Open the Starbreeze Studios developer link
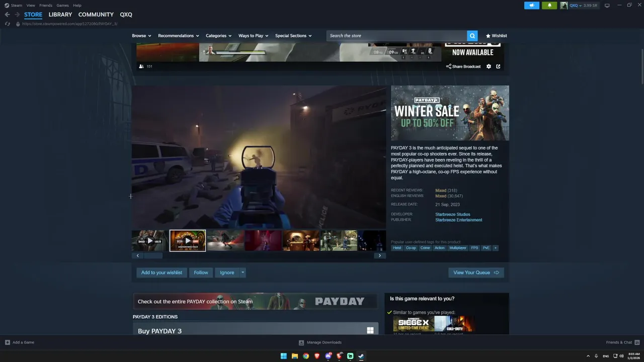644x362 pixels. 453,215
